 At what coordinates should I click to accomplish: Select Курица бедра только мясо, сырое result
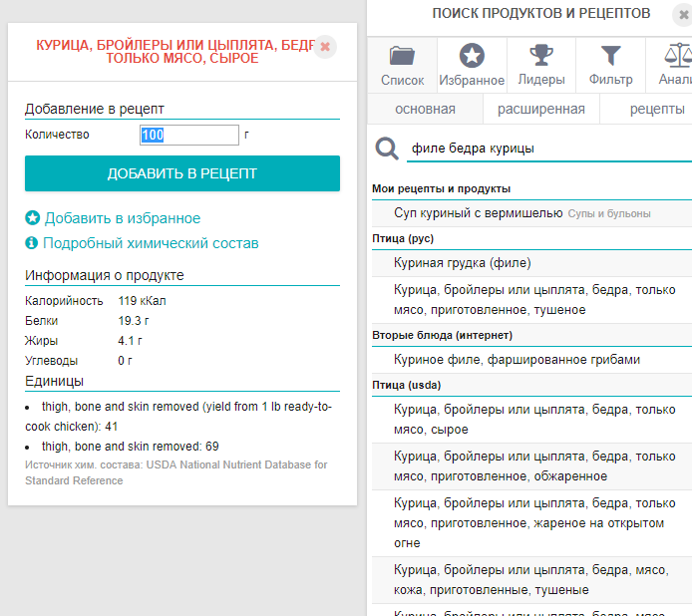click(531, 420)
